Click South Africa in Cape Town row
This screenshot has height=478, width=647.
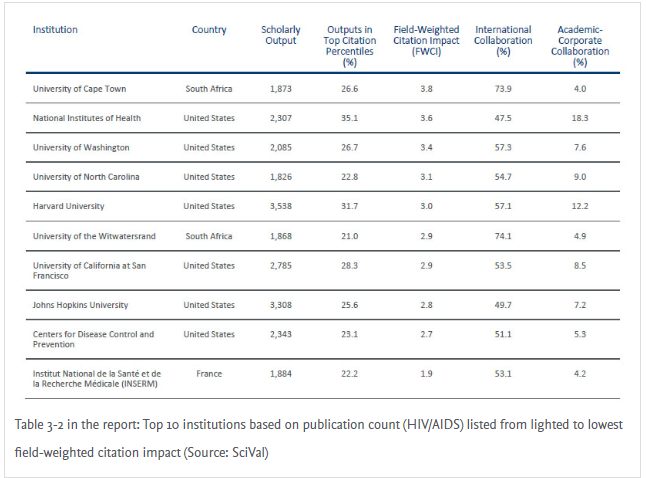(x=209, y=89)
